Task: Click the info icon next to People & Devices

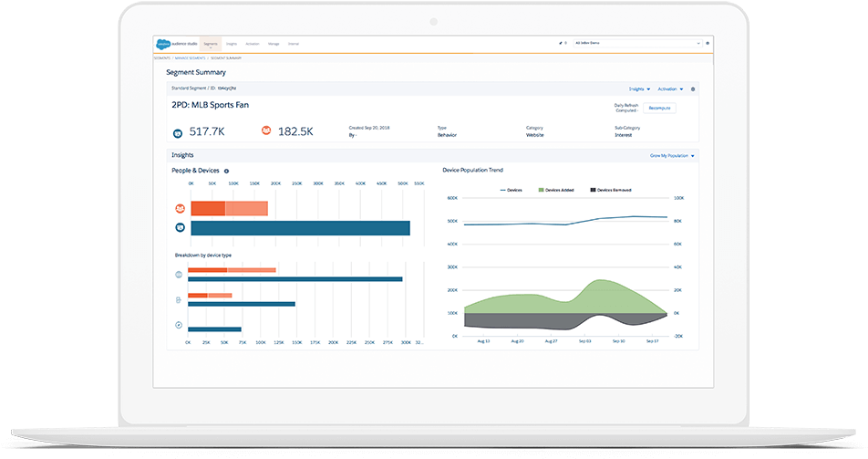Action: [x=226, y=171]
